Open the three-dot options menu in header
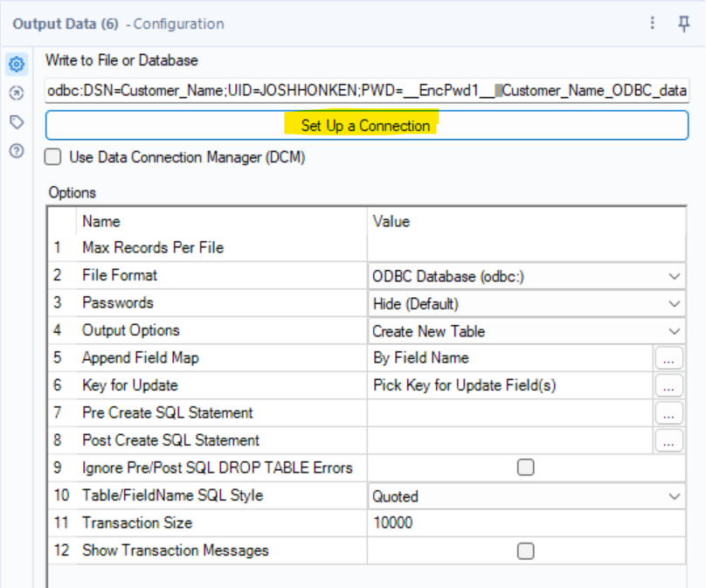 (x=653, y=23)
